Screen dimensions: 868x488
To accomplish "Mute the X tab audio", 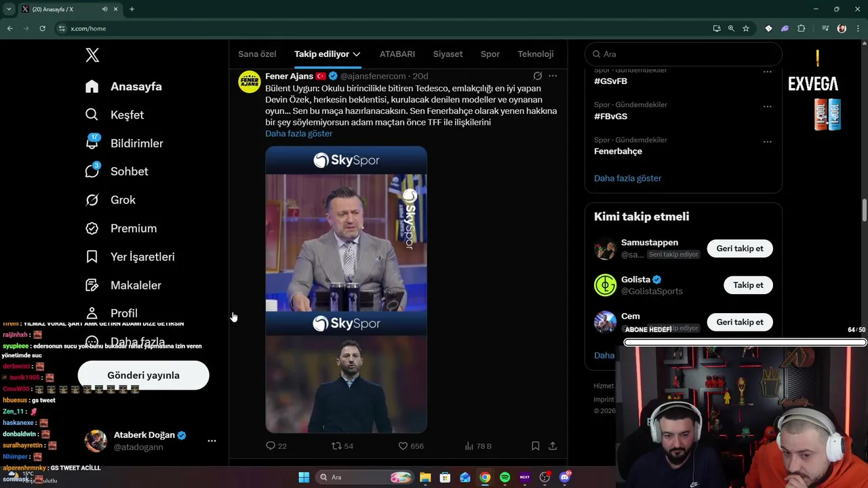I will tap(104, 9).
